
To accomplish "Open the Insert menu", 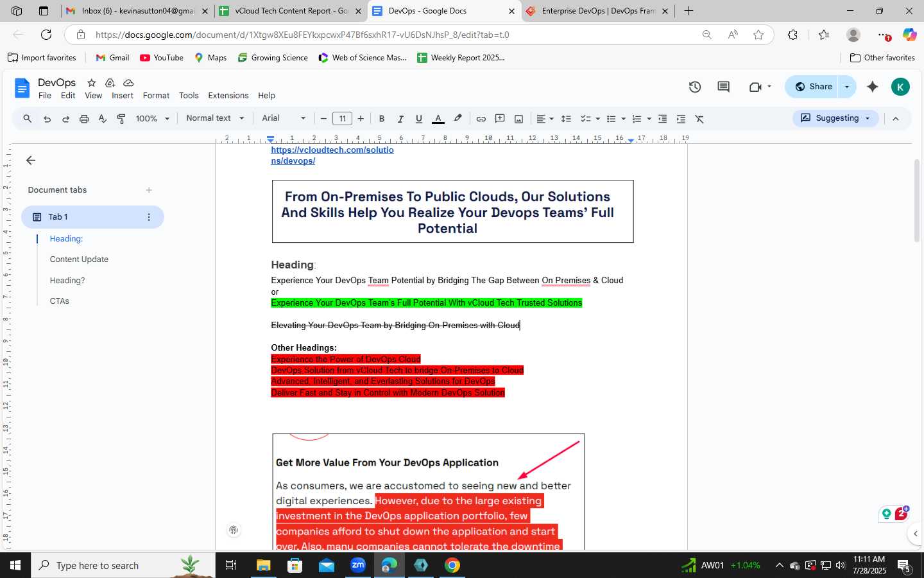I will [123, 96].
